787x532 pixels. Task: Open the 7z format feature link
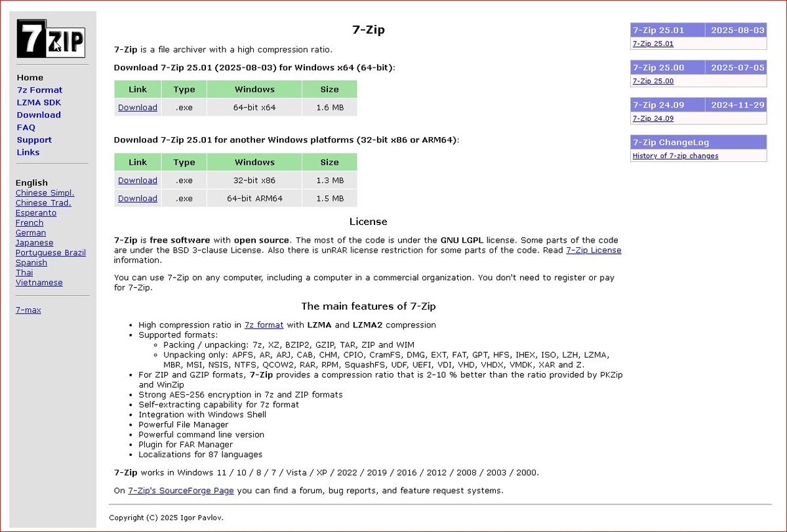point(264,325)
